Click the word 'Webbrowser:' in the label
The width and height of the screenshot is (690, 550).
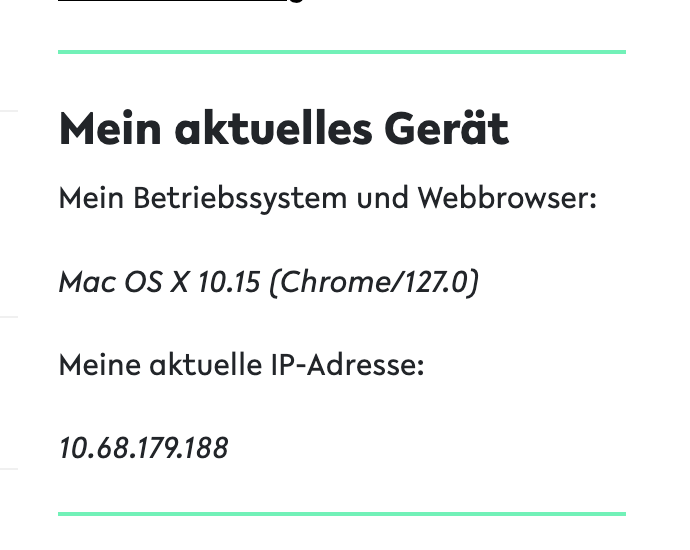506,198
